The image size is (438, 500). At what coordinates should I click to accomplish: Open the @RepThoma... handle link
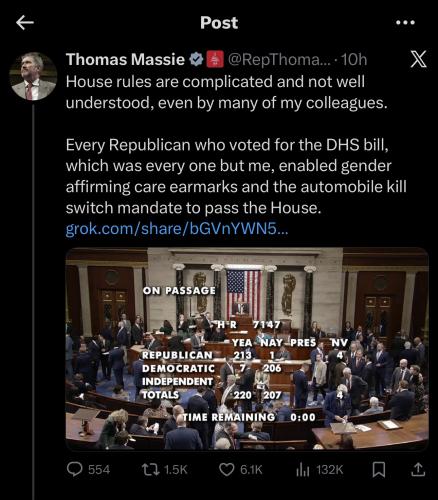[279, 60]
